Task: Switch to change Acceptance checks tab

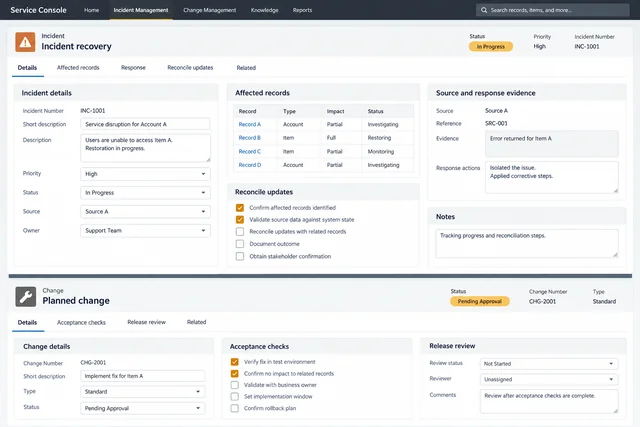Action: [81, 322]
